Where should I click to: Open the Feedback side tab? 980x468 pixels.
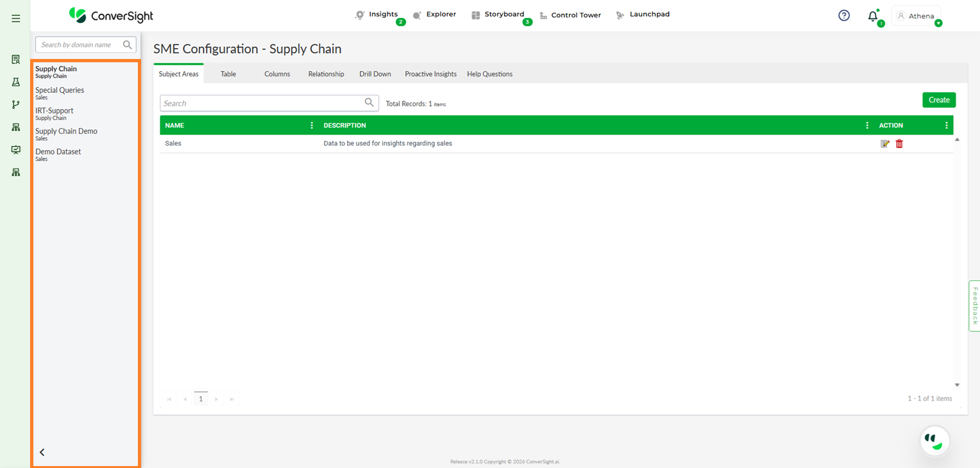pyautogui.click(x=974, y=306)
